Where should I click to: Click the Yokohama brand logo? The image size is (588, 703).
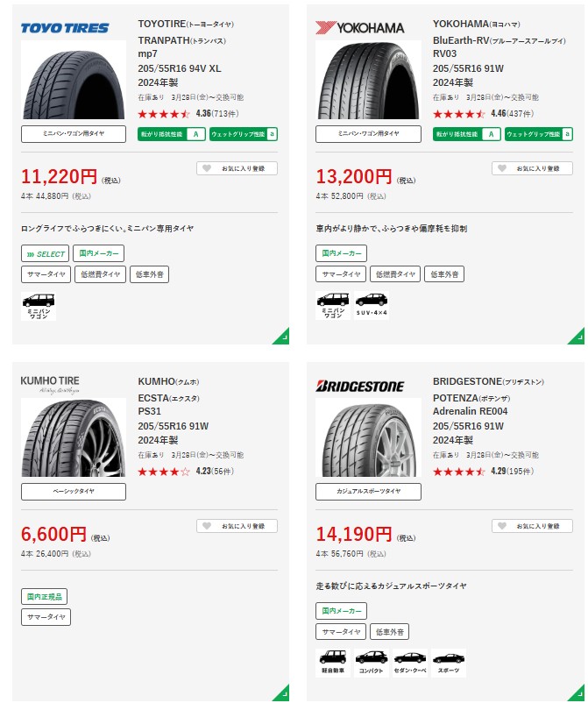click(359, 27)
